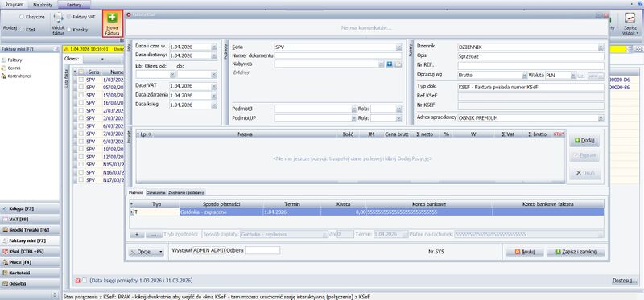The height and width of the screenshot is (300, 644).
Task: Click the Nazwa column header
Action: (x=245, y=134)
